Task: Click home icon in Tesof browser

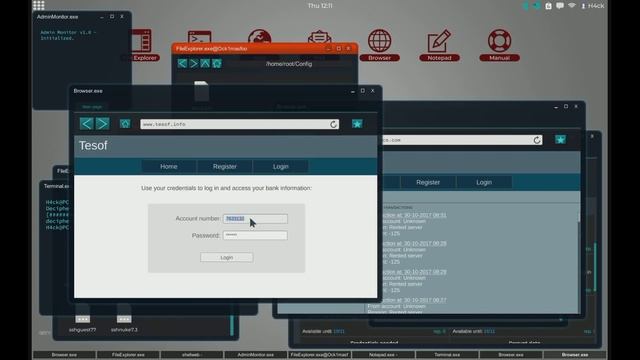Action: (x=125, y=124)
